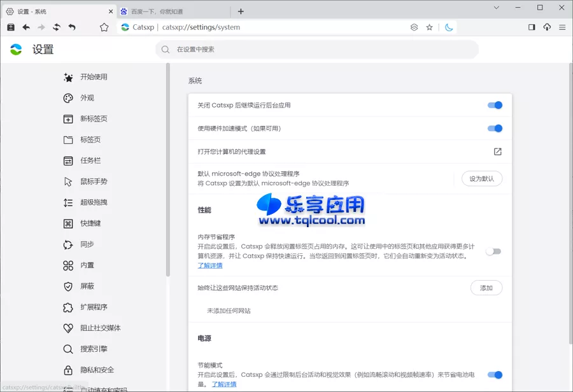
Task: Click the settings search field
Action: [x=318, y=49]
